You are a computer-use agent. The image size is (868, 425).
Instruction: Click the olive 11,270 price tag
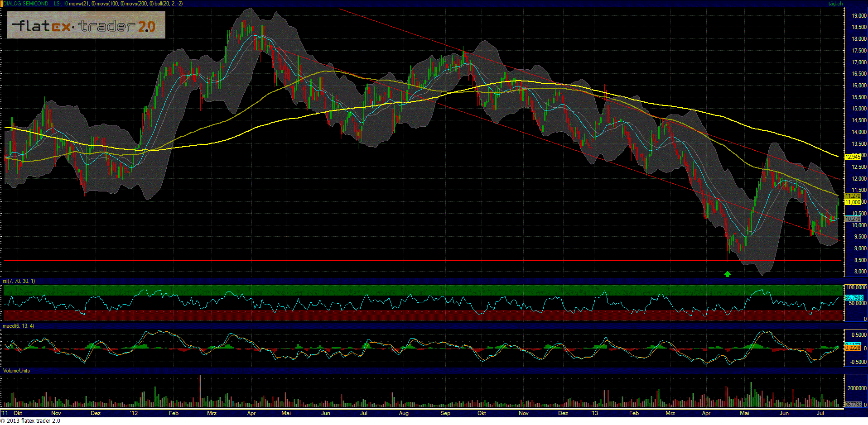click(853, 196)
